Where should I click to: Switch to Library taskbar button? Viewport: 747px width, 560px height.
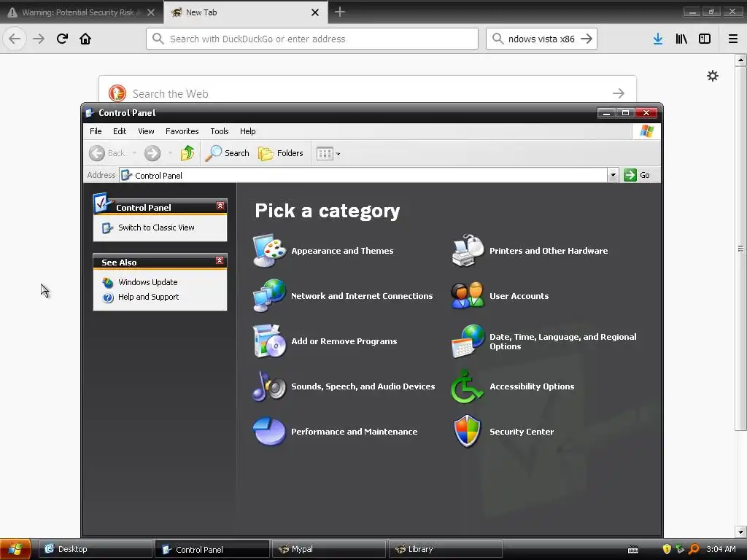446,549
